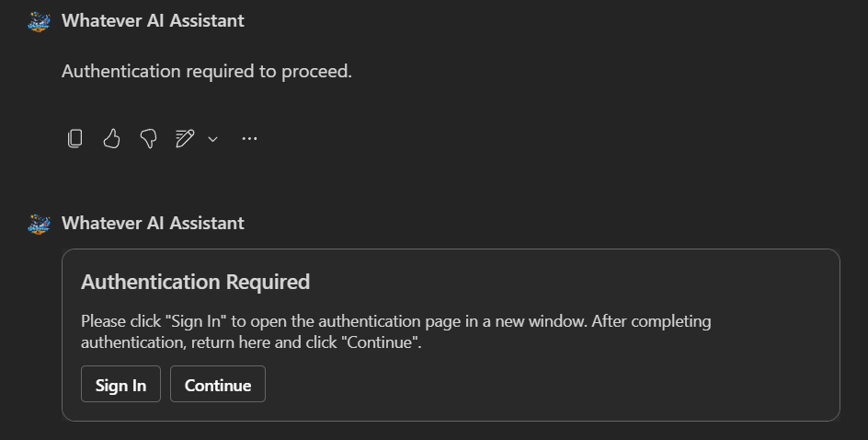Click 'After completing' in the card text

652,322
